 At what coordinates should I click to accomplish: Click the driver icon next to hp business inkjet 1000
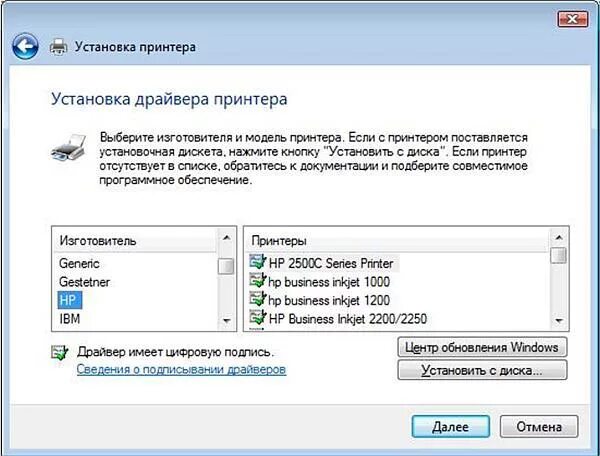coord(258,281)
